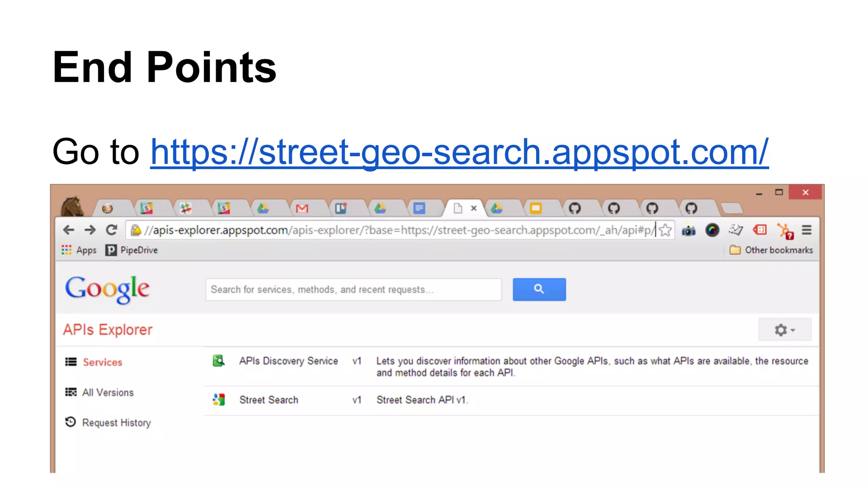Click the APIs Discovery Service icon
The height and width of the screenshot is (488, 868).
click(x=219, y=361)
